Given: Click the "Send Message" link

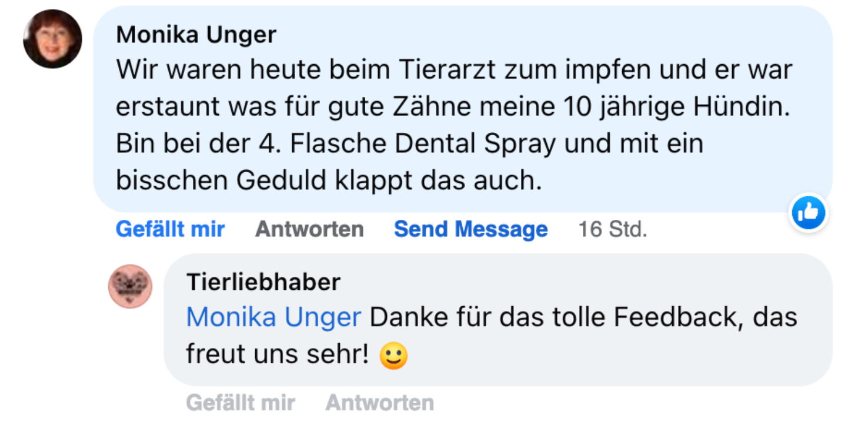Looking at the screenshot, I should coord(470,229).
